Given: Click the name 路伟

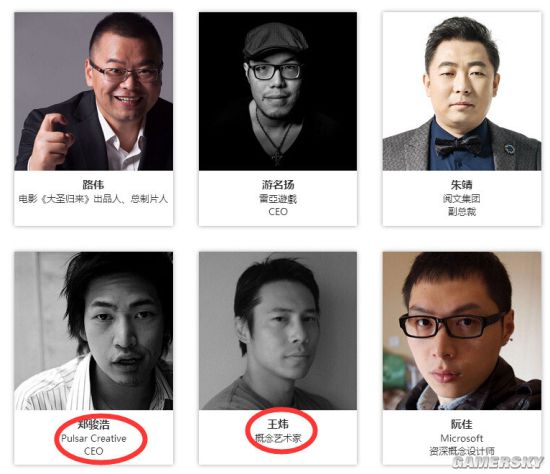Looking at the screenshot, I should (x=93, y=185).
